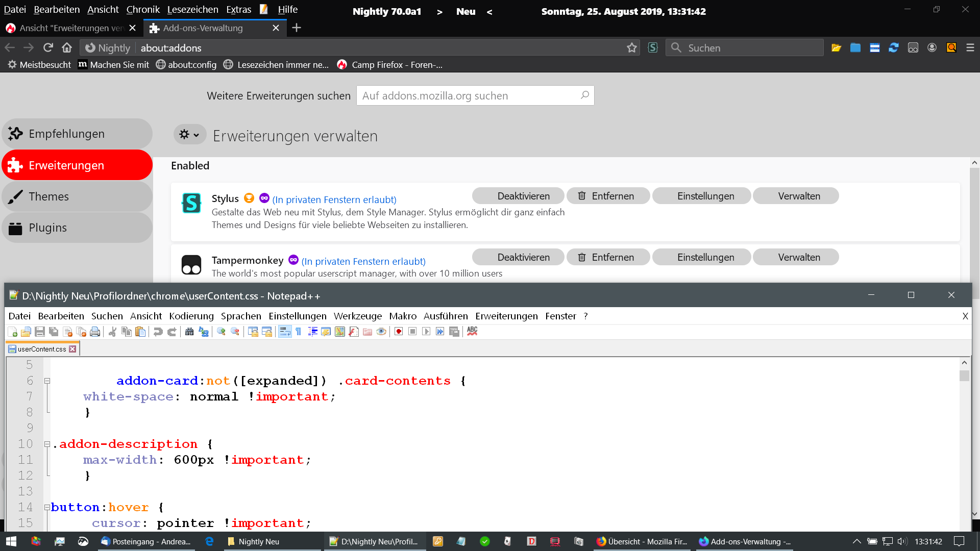
Task: Toggle show all characters pilcrow icon
Action: (x=299, y=332)
